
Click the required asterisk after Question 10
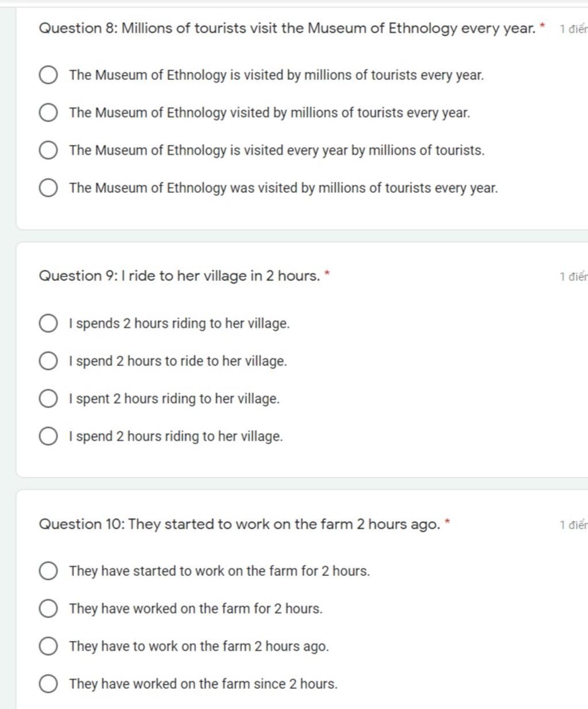448,522
